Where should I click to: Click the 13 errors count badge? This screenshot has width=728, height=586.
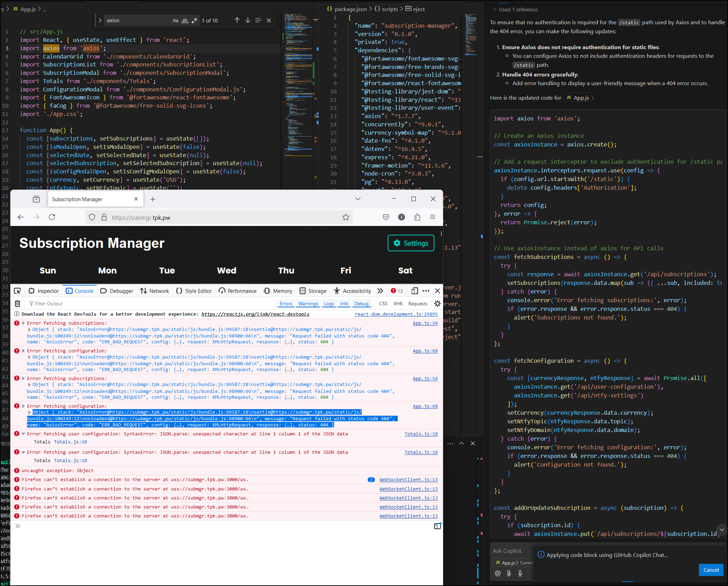pos(397,291)
